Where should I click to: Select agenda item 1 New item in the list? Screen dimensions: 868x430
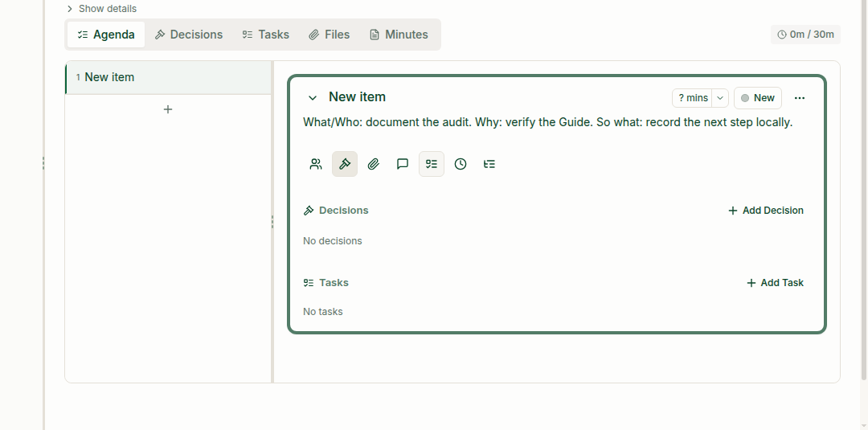tap(168, 77)
